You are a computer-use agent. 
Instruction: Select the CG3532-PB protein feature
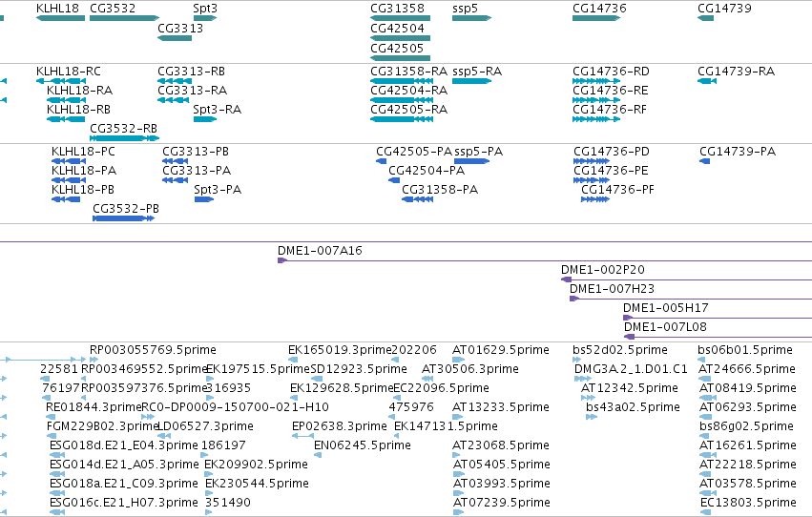pyautogui.click(x=123, y=218)
